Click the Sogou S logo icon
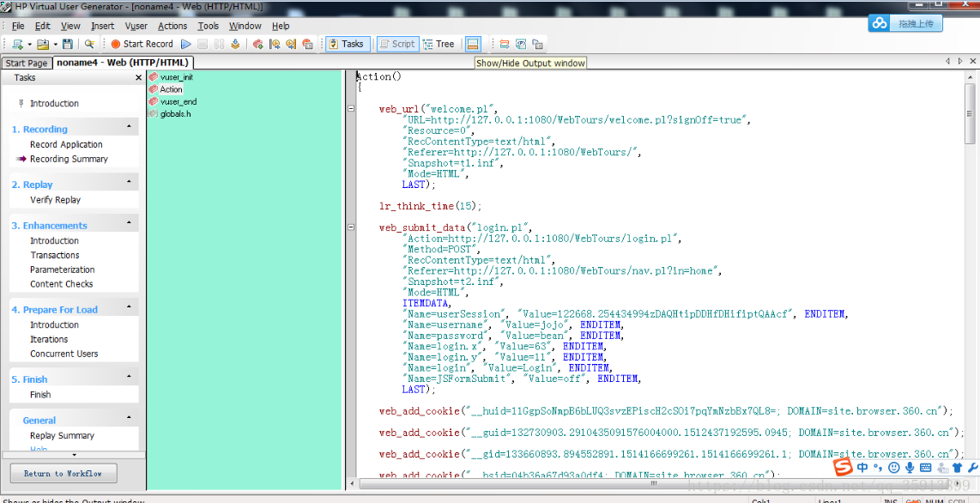 click(x=844, y=467)
